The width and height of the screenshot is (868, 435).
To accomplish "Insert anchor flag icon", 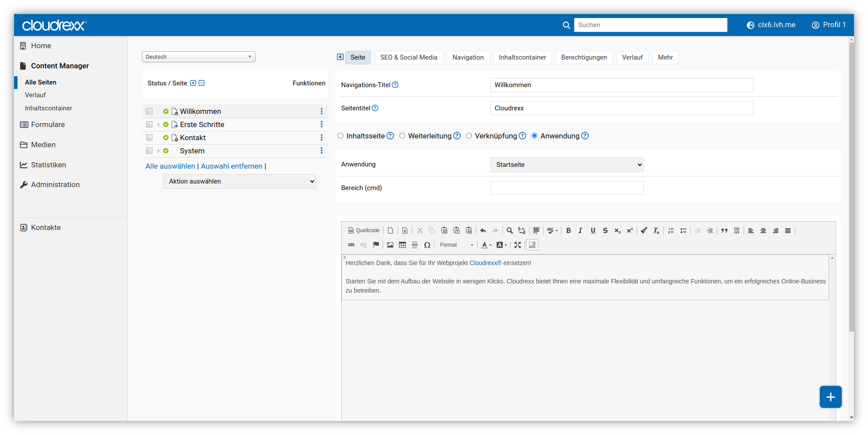I will [376, 245].
